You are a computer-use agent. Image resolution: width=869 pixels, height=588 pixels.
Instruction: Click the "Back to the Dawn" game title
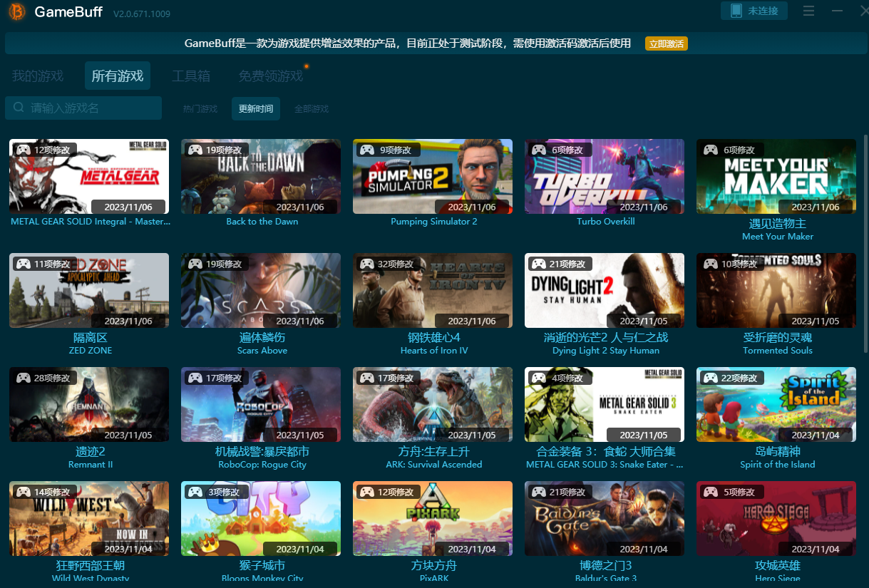262,222
